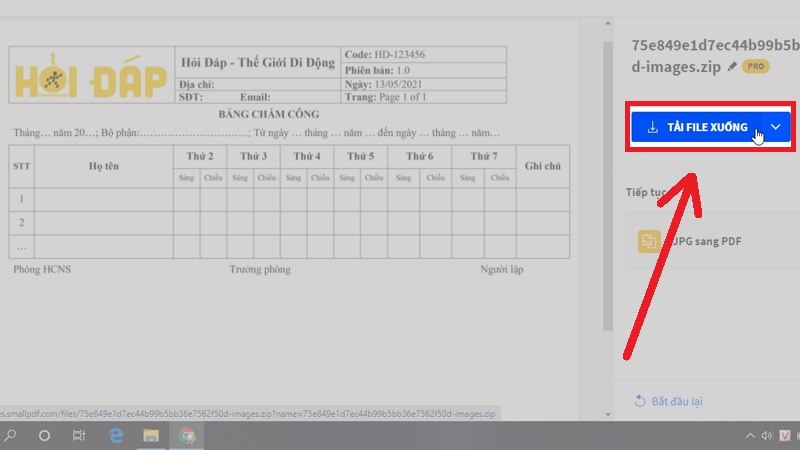
Task: Click the TẢI FILE XUỐNG download button
Action: click(698, 127)
